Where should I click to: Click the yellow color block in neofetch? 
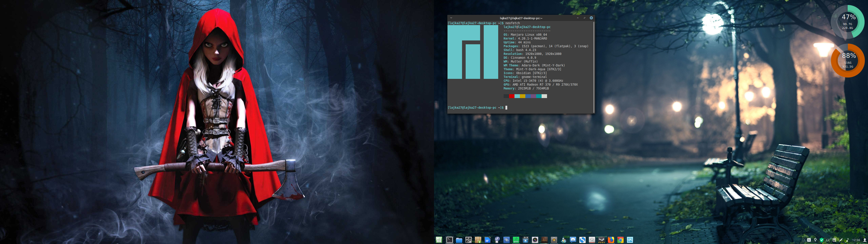523,96
